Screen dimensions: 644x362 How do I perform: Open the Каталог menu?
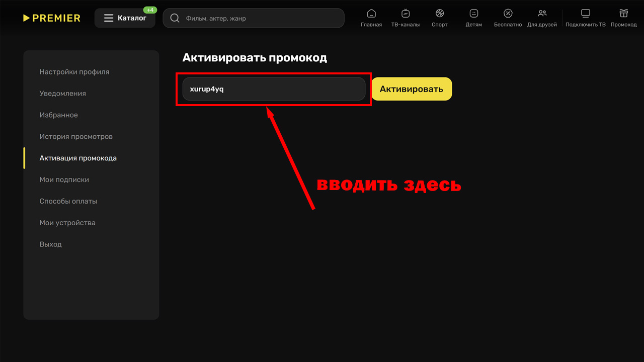pyautogui.click(x=125, y=18)
